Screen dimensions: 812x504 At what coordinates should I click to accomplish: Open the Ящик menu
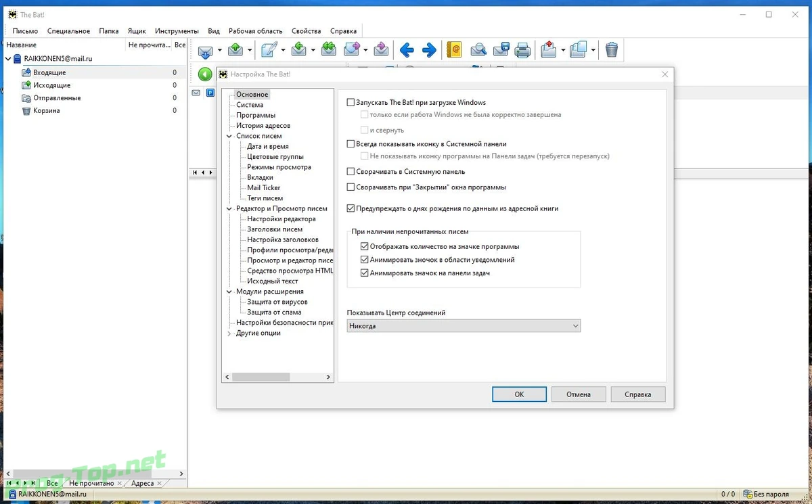137,31
